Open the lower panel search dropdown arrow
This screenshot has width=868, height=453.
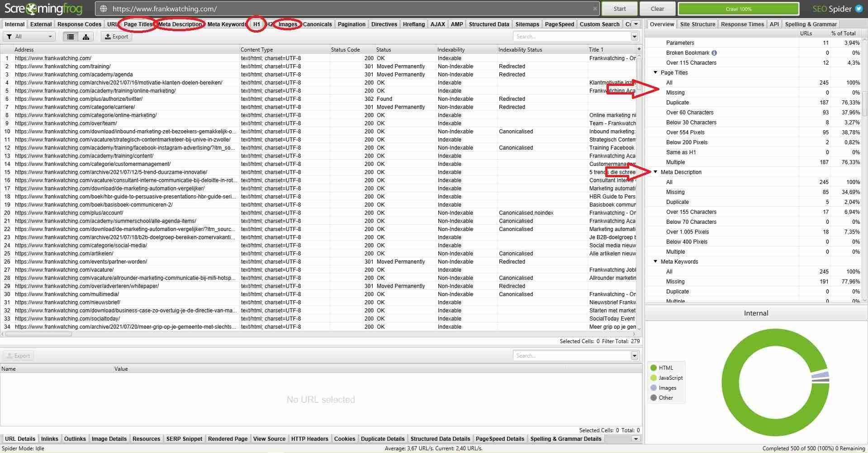(x=634, y=356)
